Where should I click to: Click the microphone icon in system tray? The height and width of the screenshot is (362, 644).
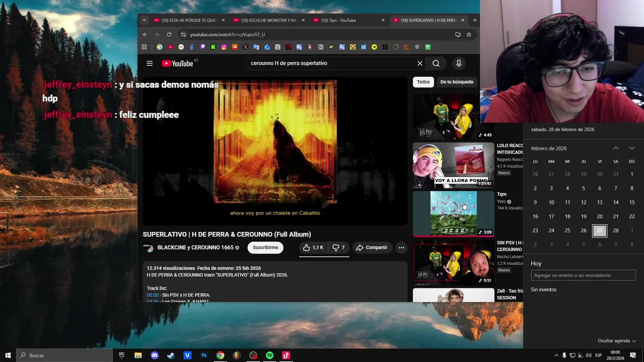(565, 355)
